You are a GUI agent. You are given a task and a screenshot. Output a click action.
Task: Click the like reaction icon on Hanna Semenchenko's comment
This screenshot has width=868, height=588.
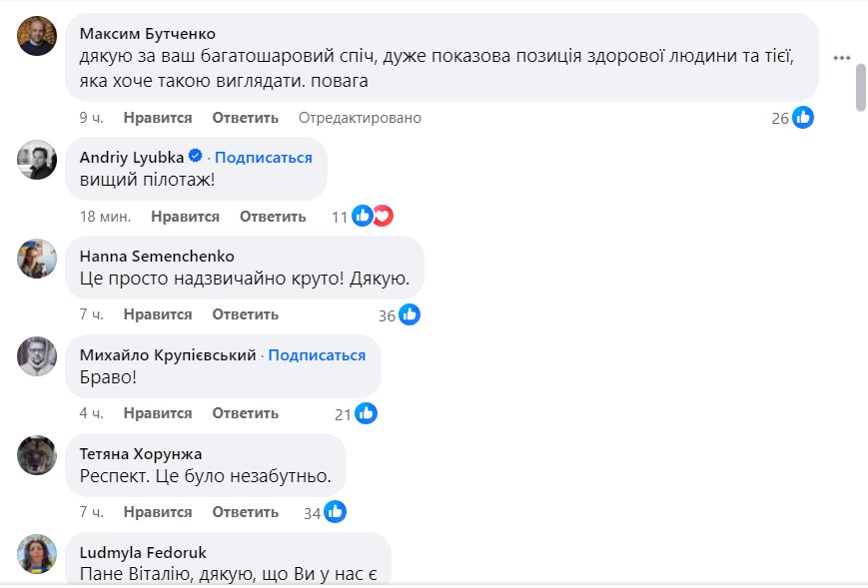[x=409, y=314]
